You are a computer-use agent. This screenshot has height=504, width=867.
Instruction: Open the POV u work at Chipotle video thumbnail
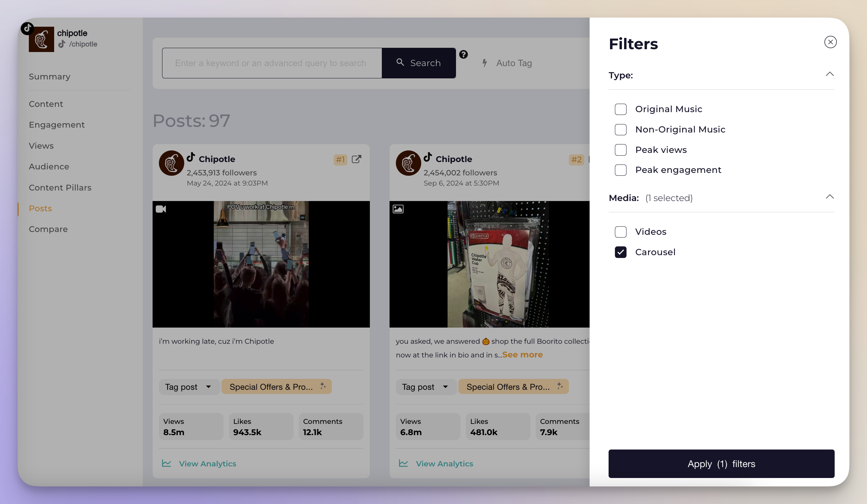pos(261,264)
